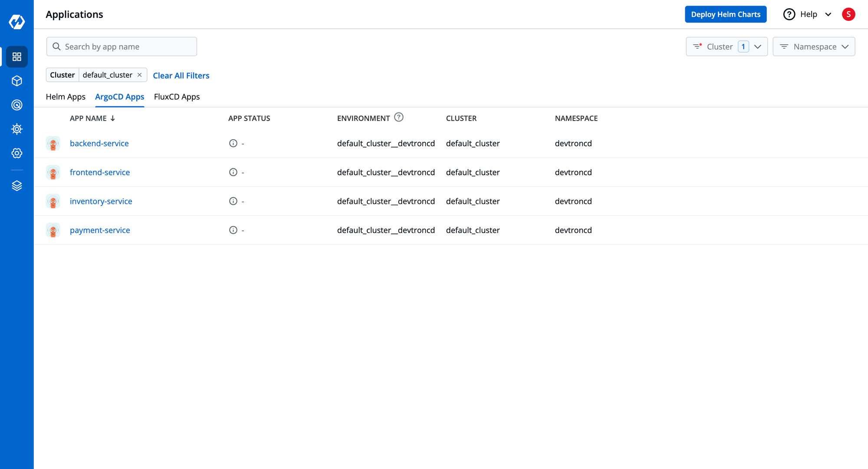Image resolution: width=868 pixels, height=469 pixels.
Task: Click the settings gear icon in sidebar
Action: 16,153
